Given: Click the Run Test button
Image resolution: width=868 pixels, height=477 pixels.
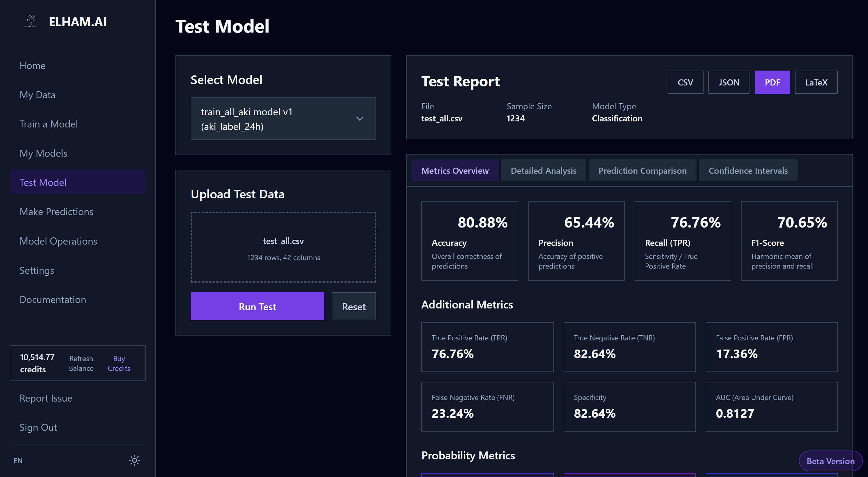Looking at the screenshot, I should tap(257, 306).
